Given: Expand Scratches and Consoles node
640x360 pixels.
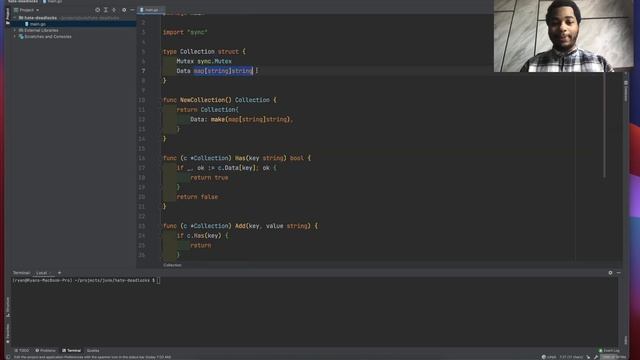Looking at the screenshot, I should pyautogui.click(x=15, y=36).
